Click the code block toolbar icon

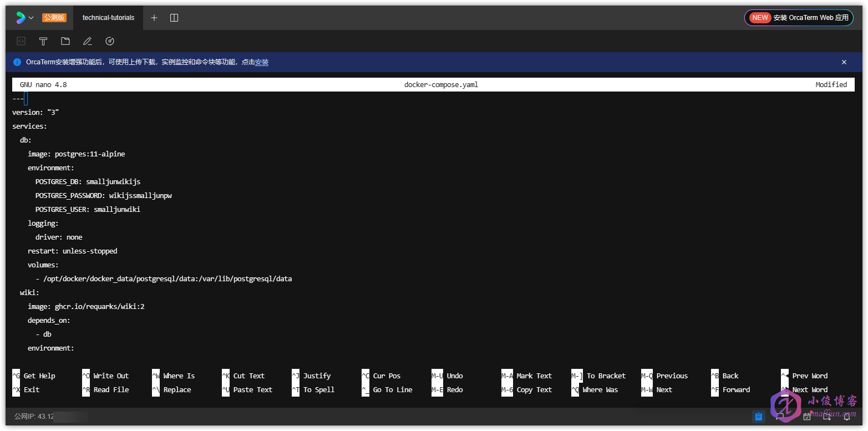point(21,41)
